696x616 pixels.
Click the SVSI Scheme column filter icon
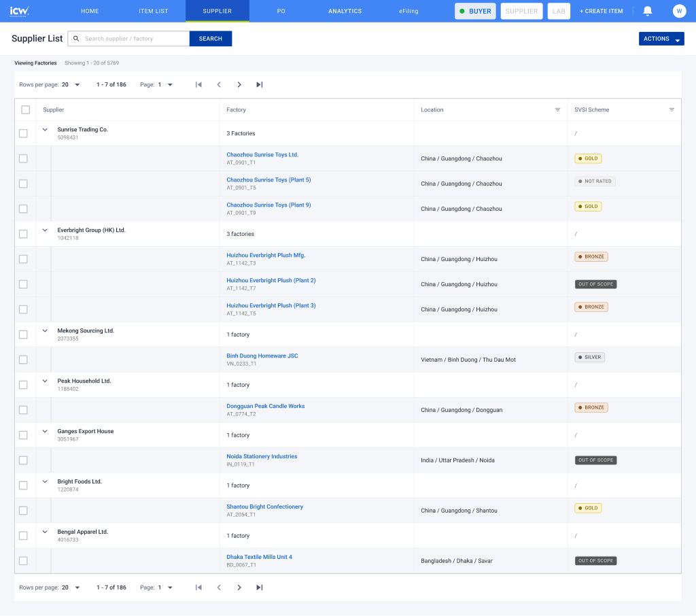(x=672, y=109)
